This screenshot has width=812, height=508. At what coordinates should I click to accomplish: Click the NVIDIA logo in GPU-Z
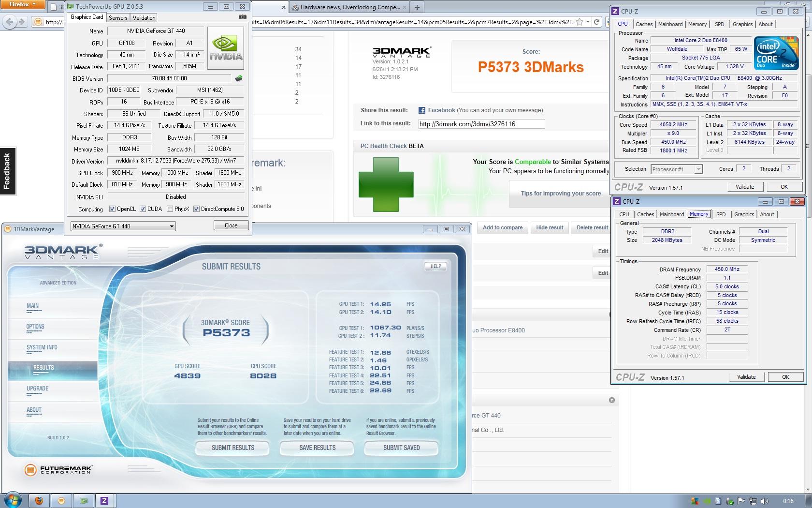226,49
